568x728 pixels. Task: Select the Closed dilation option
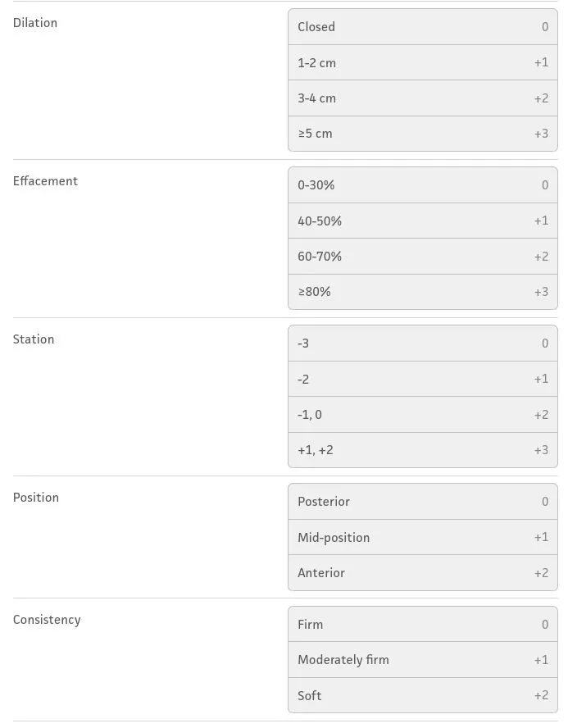[422, 27]
